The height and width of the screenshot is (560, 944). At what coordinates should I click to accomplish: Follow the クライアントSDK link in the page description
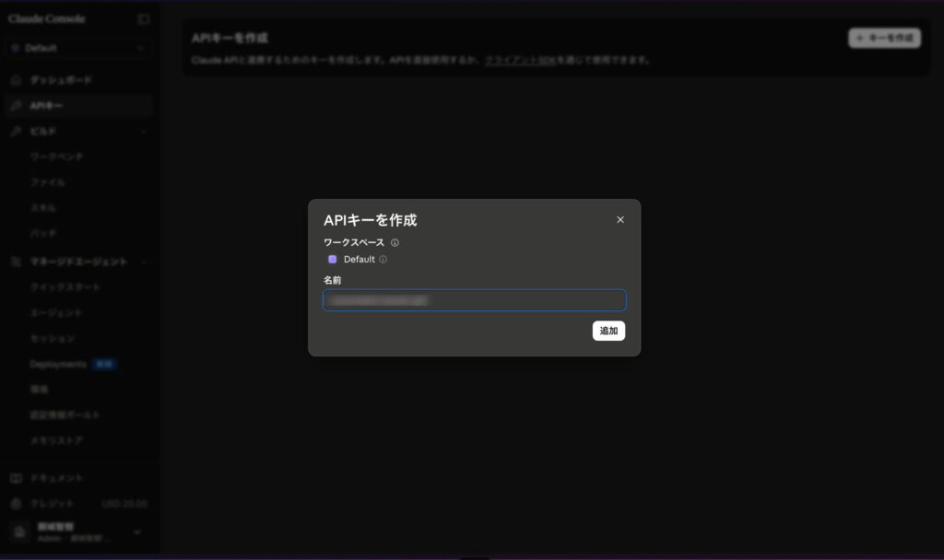[x=520, y=60]
